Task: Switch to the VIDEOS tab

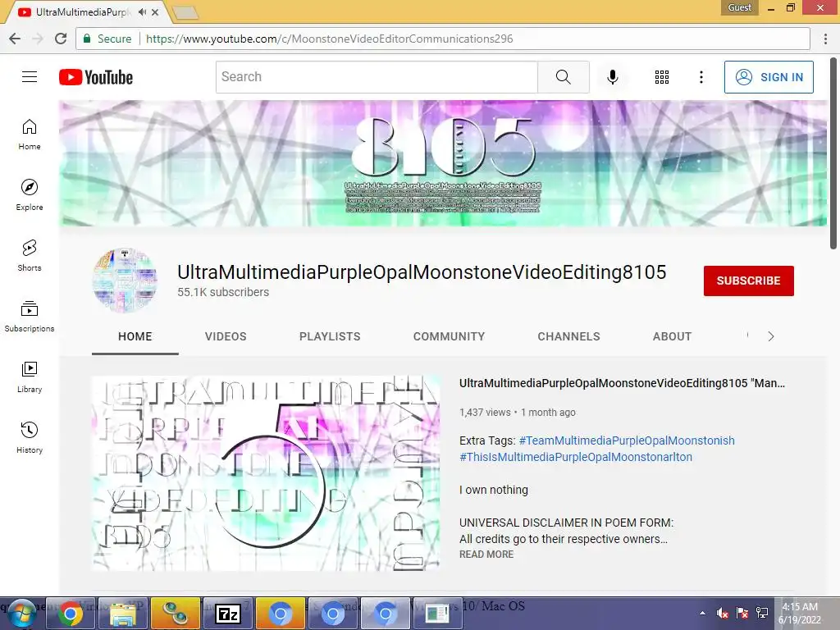Action: tap(226, 336)
